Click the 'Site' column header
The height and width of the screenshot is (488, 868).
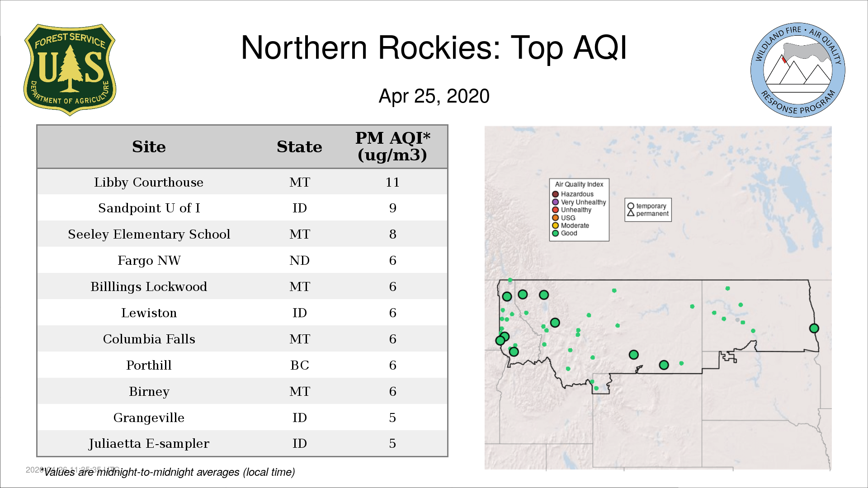click(x=149, y=147)
